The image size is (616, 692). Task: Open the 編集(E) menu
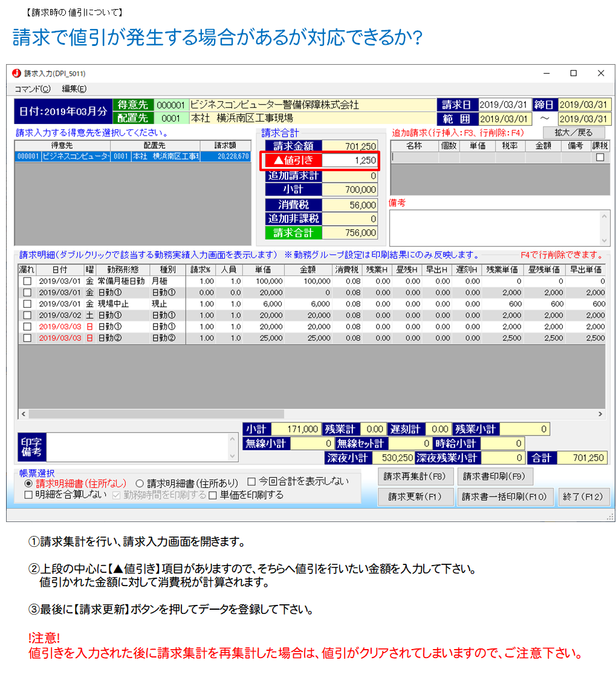pos(74,89)
